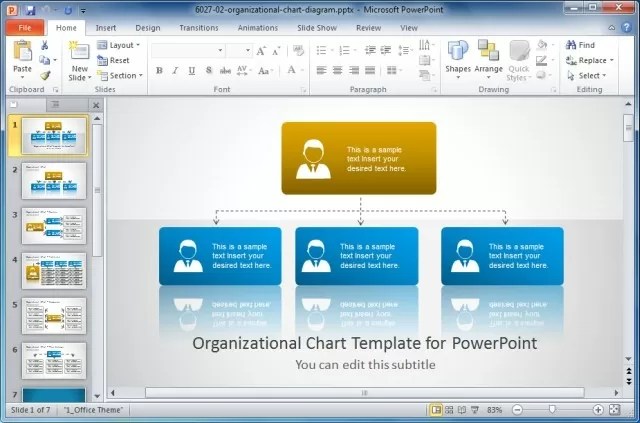The height and width of the screenshot is (423, 640).
Task: Click the Shapes gallery icon
Action: click(x=458, y=51)
